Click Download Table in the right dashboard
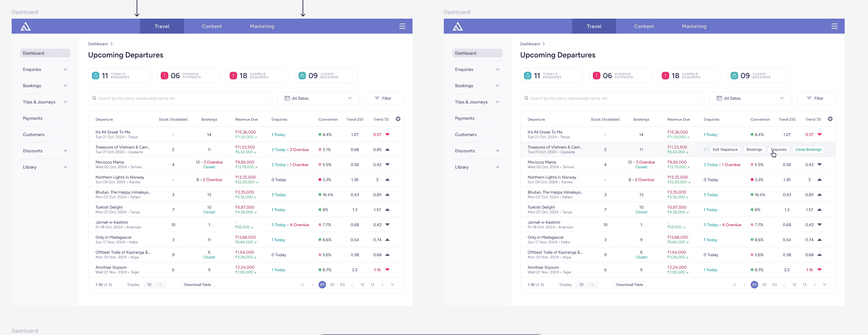The image size is (868, 335). tap(630, 285)
